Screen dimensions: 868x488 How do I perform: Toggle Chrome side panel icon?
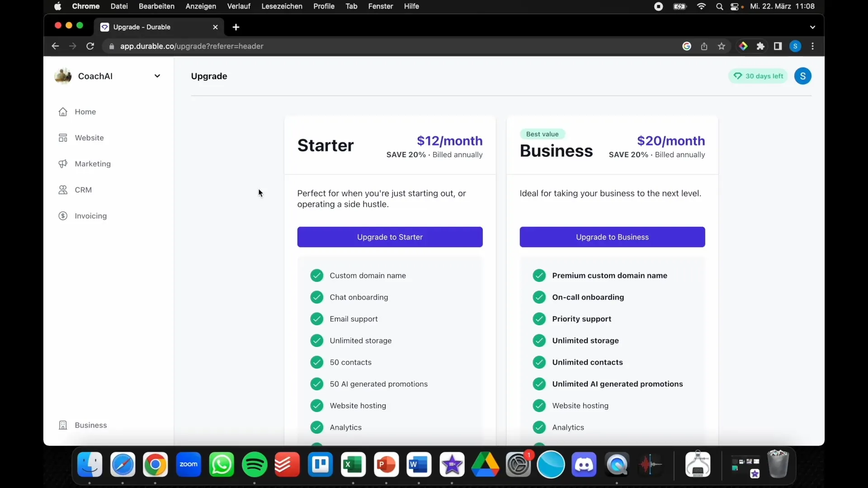click(778, 46)
